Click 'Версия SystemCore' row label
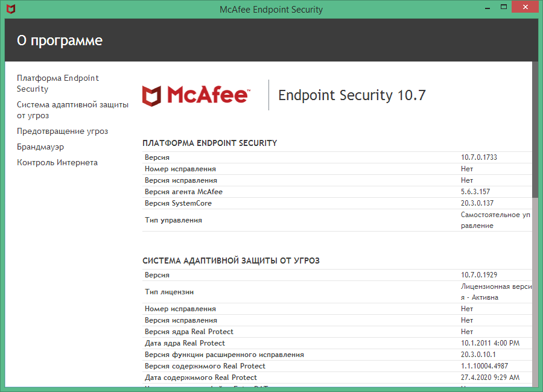 (x=178, y=203)
